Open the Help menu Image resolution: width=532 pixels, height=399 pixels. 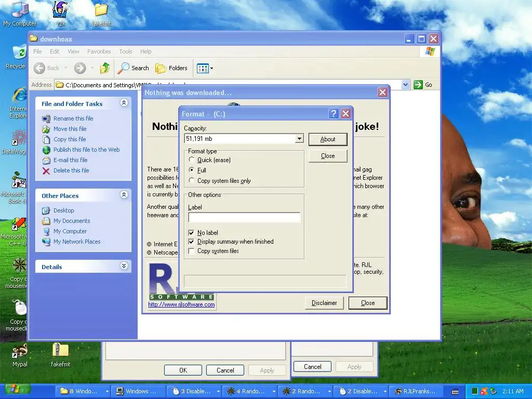coord(145,51)
